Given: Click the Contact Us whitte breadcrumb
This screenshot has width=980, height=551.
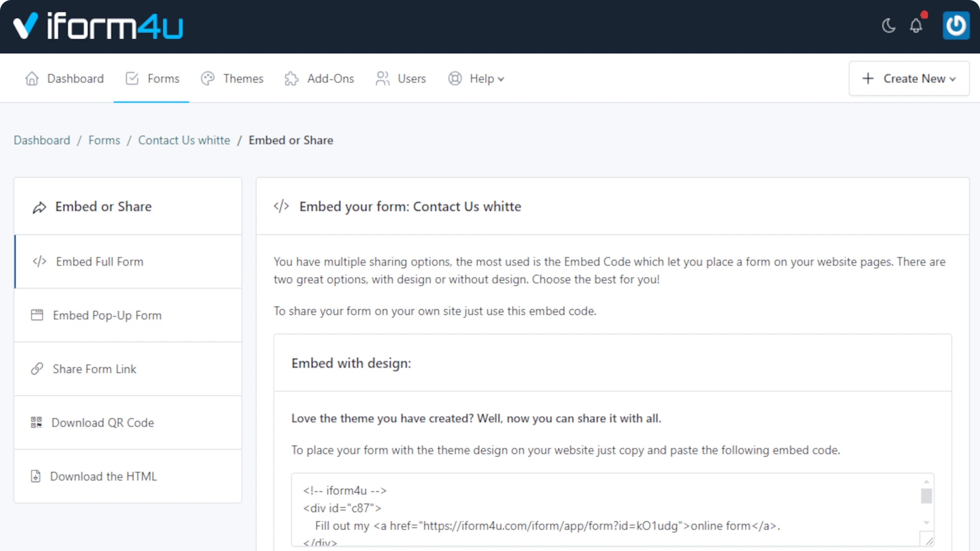Looking at the screenshot, I should (x=184, y=140).
